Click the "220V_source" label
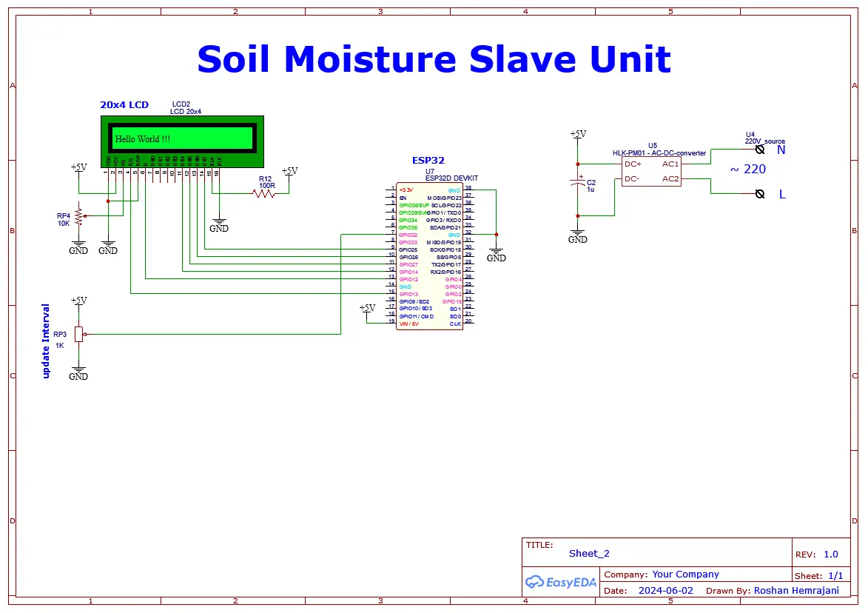This screenshot has height=613, width=868. 764,141
